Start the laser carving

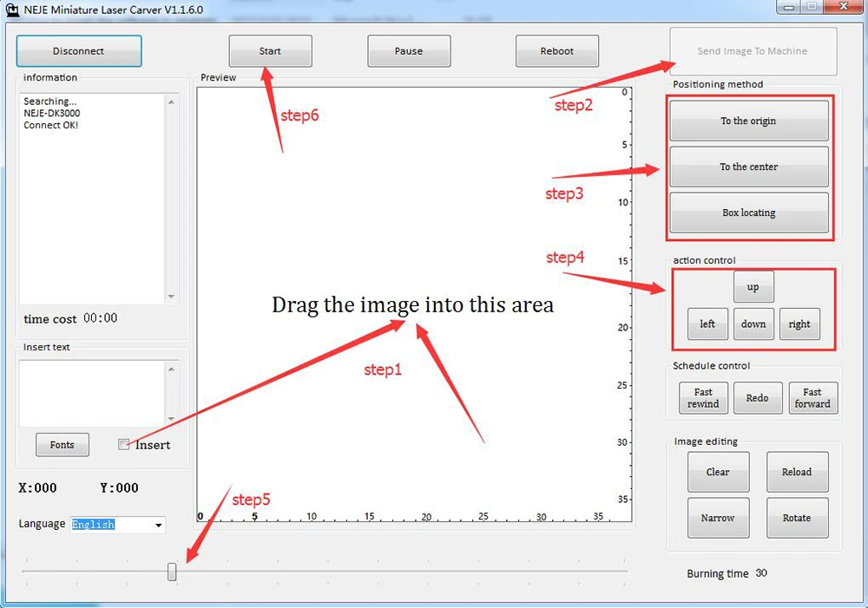pos(270,51)
